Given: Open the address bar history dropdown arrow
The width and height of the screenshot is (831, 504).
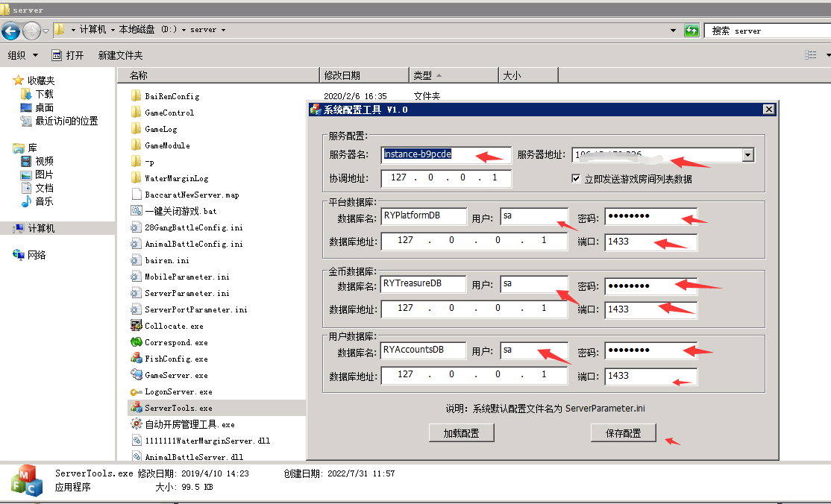Looking at the screenshot, I should (x=673, y=31).
